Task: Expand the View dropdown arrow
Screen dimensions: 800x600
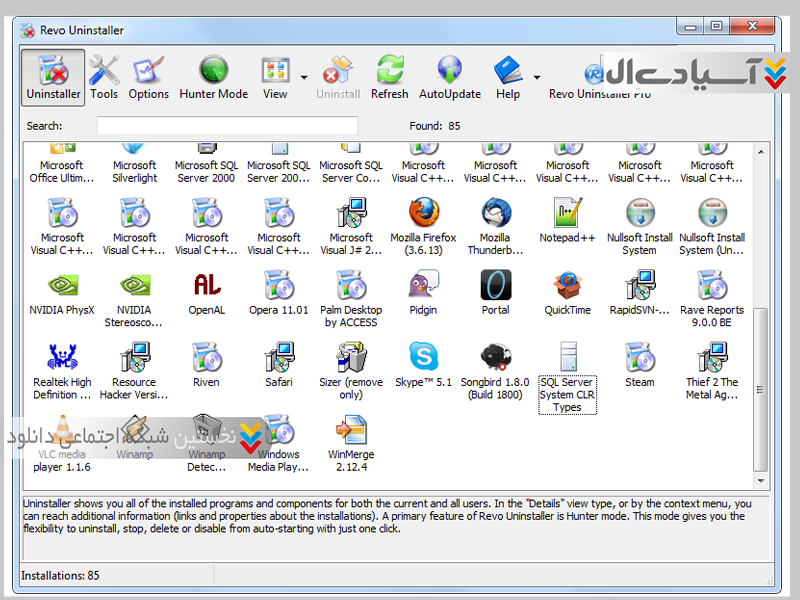Action: [303, 77]
